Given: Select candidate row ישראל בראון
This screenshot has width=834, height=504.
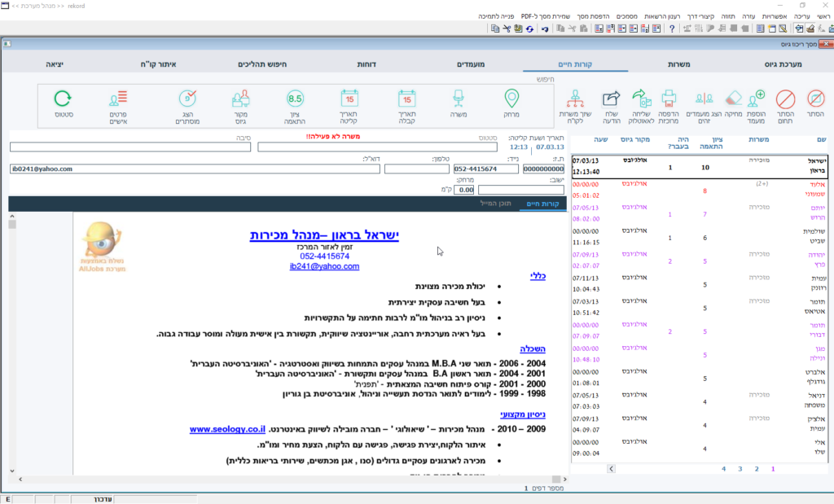Looking at the screenshot, I should point(700,166).
